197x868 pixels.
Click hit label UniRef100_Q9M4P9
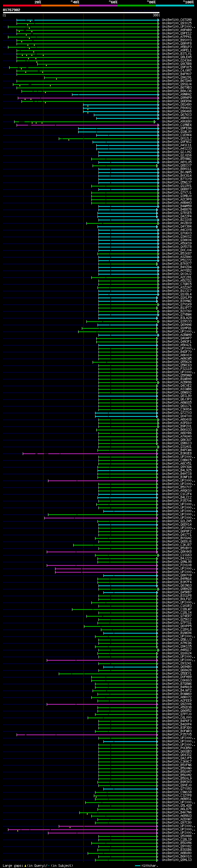click(x=177, y=98)
